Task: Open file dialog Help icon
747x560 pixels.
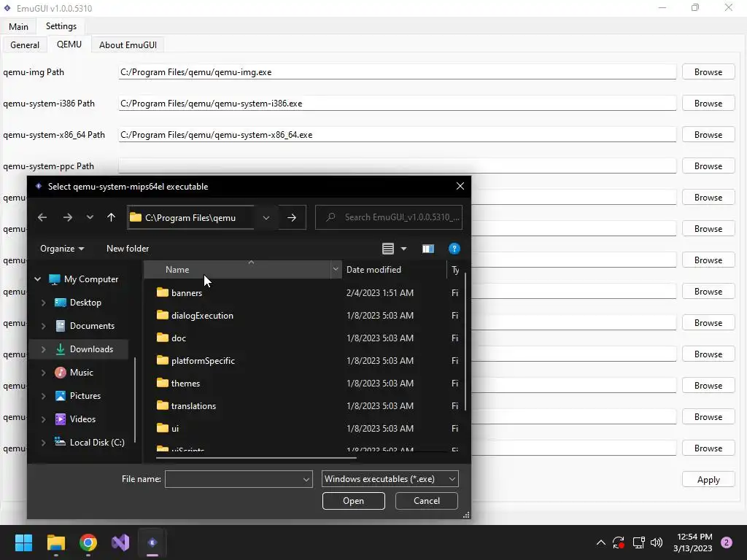Action: [x=454, y=249]
